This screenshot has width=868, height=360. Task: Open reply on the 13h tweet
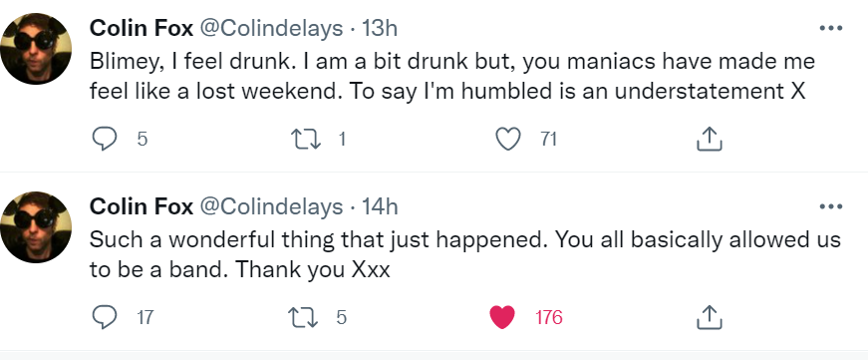click(x=104, y=139)
